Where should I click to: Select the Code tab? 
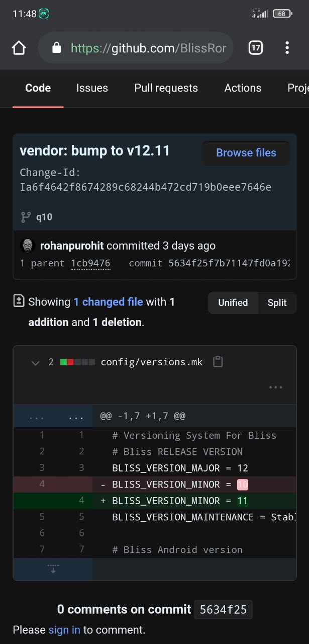(x=38, y=88)
